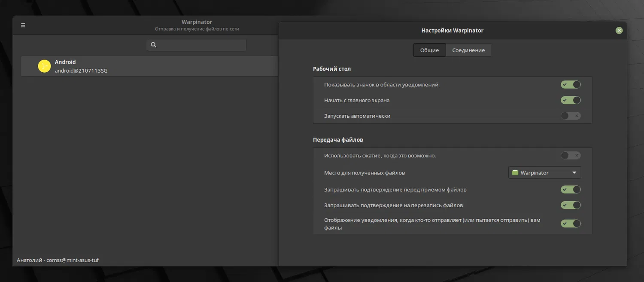
Task: Click the search magnifier icon
Action: click(154, 45)
